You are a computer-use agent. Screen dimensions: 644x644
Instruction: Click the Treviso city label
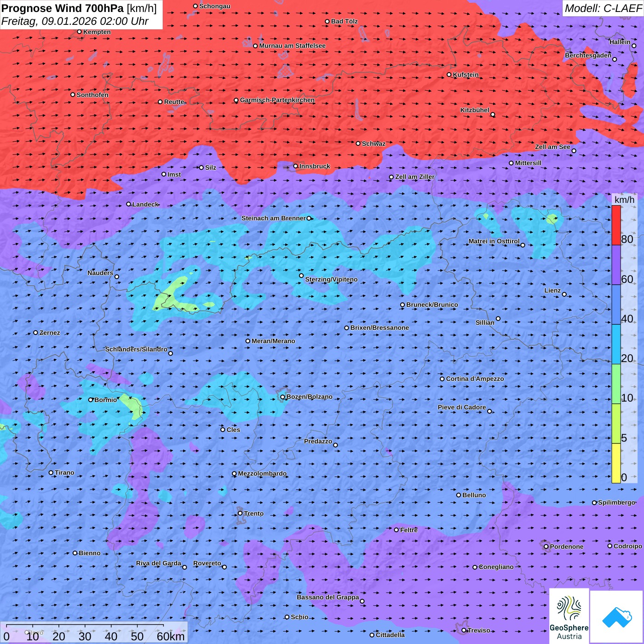(479, 630)
